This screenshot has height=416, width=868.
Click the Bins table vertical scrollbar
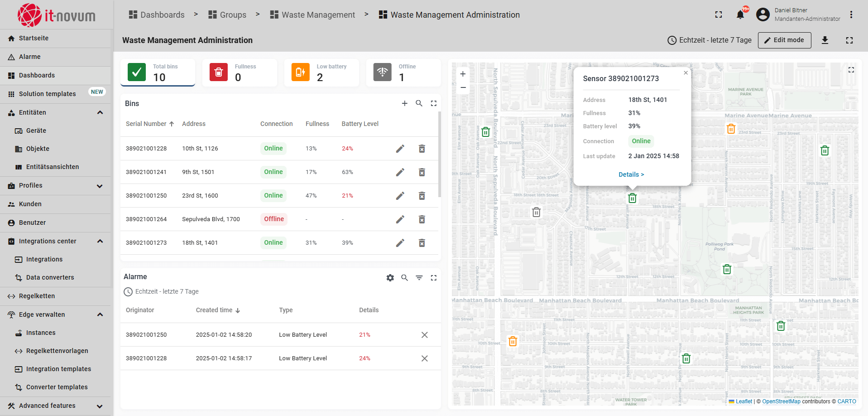click(x=440, y=154)
